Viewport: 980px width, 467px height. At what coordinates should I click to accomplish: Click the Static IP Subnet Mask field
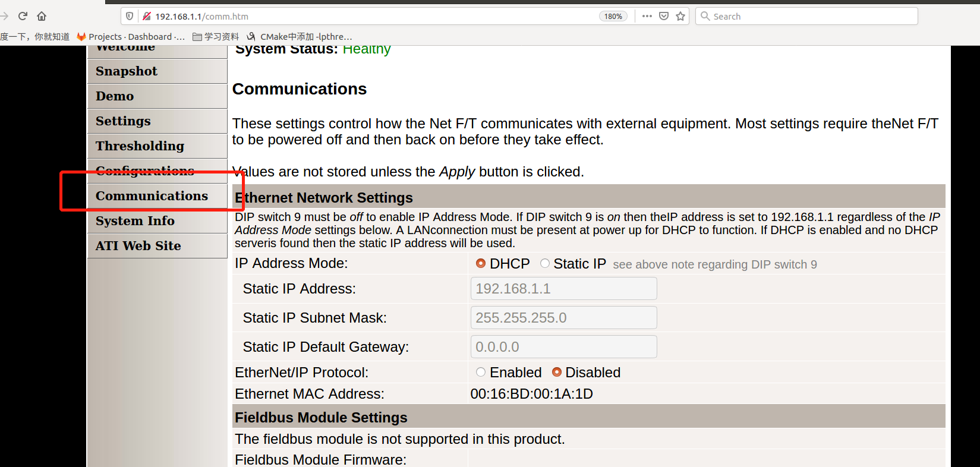point(563,318)
